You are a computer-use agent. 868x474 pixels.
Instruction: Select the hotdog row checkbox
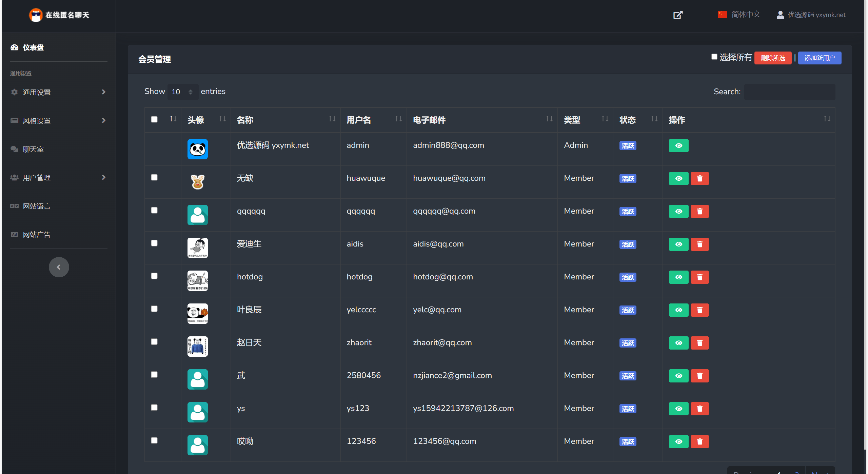[x=154, y=276]
